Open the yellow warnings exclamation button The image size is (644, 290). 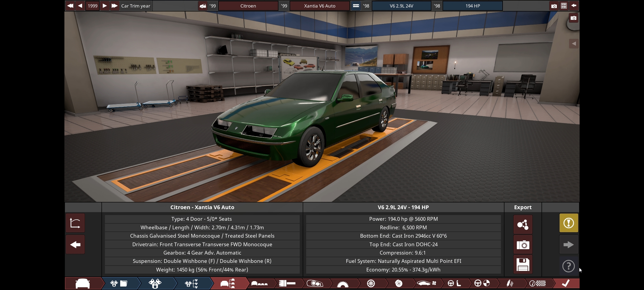[569, 223]
